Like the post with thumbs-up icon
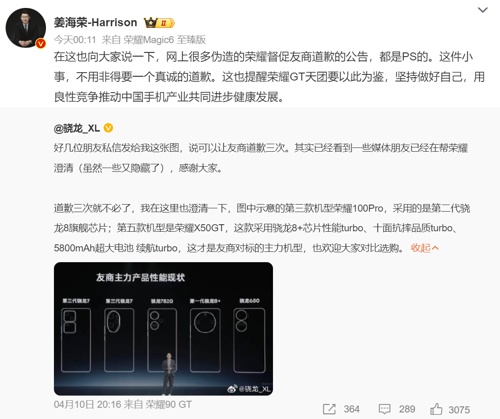 [436, 409]
